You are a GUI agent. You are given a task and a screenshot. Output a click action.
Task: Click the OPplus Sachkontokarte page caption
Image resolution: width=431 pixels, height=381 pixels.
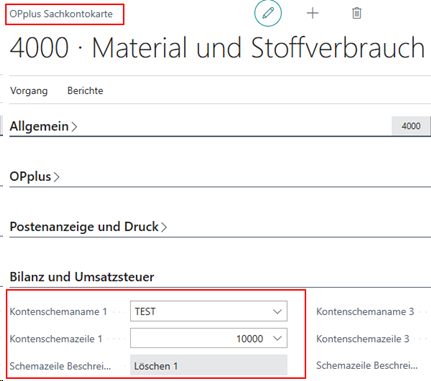61,14
